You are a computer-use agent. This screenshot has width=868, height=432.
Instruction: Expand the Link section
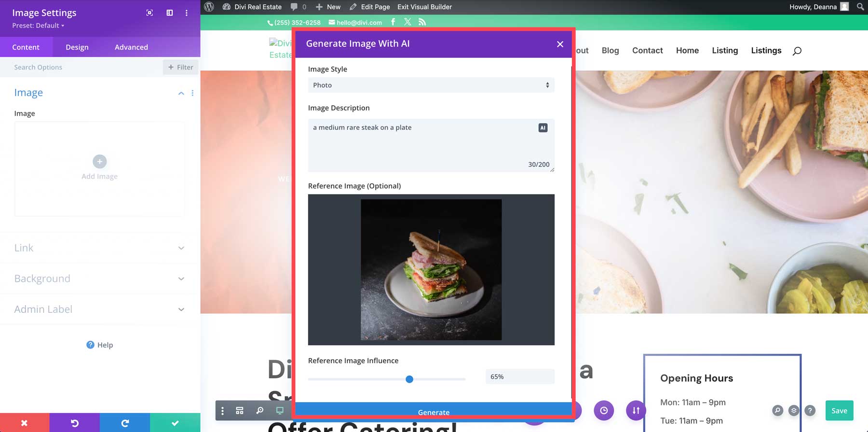click(x=100, y=248)
